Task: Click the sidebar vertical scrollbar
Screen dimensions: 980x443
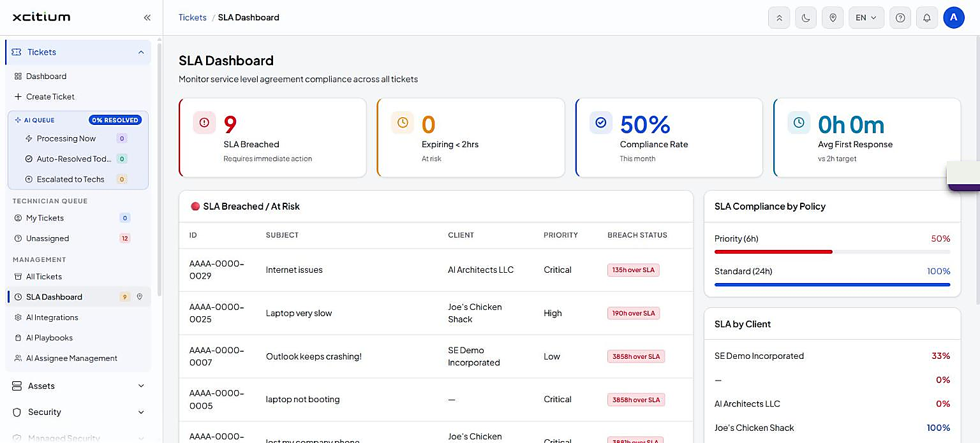Action: tap(160, 169)
